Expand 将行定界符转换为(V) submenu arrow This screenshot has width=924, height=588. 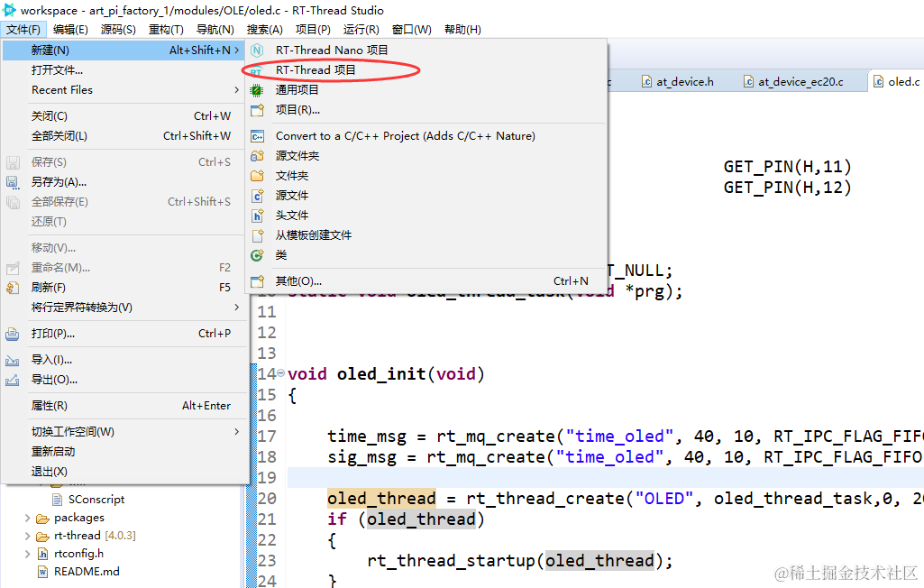(x=236, y=308)
